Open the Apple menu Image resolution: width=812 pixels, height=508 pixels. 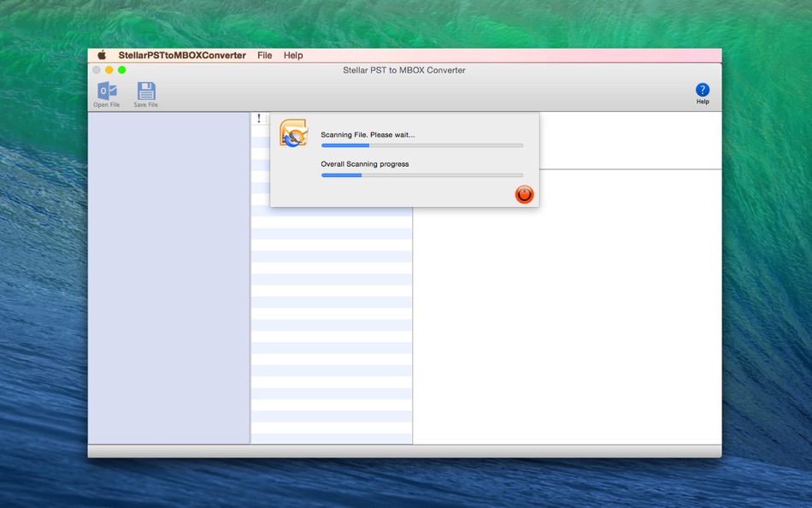tap(102, 55)
